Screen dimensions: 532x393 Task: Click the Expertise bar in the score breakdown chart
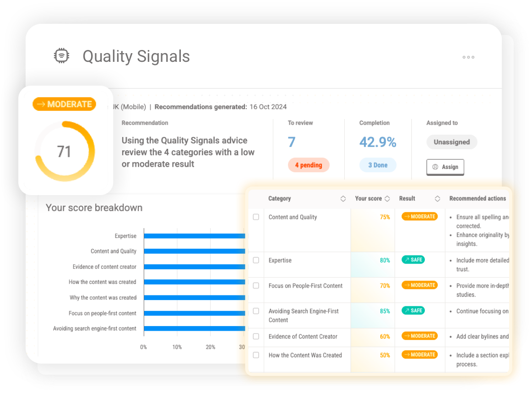195,235
